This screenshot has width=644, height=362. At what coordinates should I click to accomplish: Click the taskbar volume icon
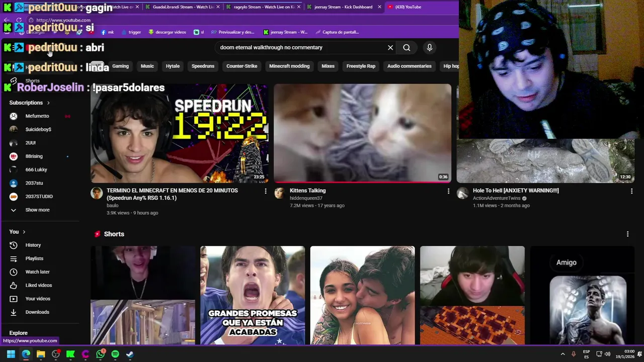point(608,354)
